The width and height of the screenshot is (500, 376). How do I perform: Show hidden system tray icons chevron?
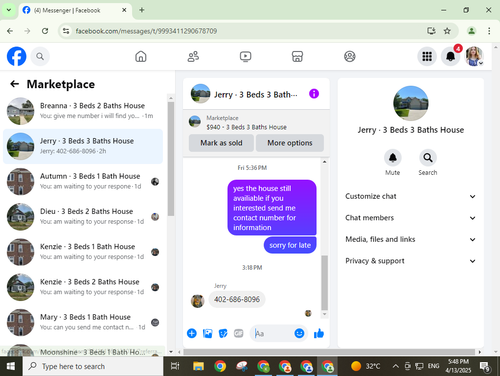(x=395, y=366)
